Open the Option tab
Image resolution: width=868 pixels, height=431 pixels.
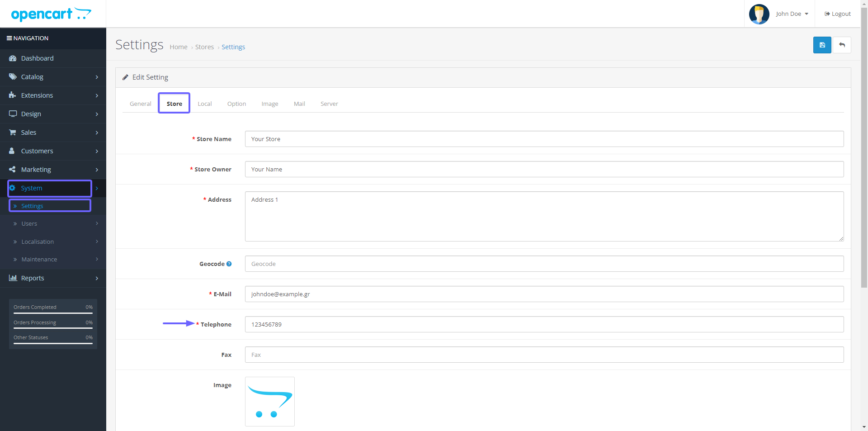click(x=236, y=104)
